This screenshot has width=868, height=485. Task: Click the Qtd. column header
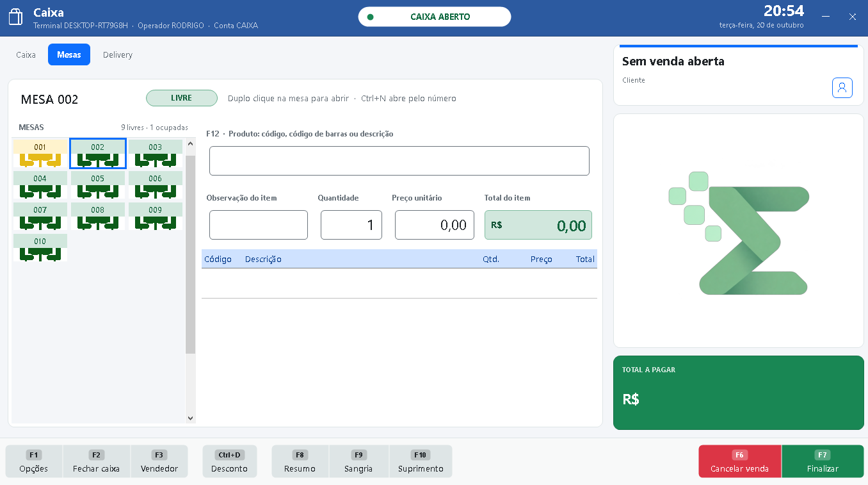click(x=491, y=259)
